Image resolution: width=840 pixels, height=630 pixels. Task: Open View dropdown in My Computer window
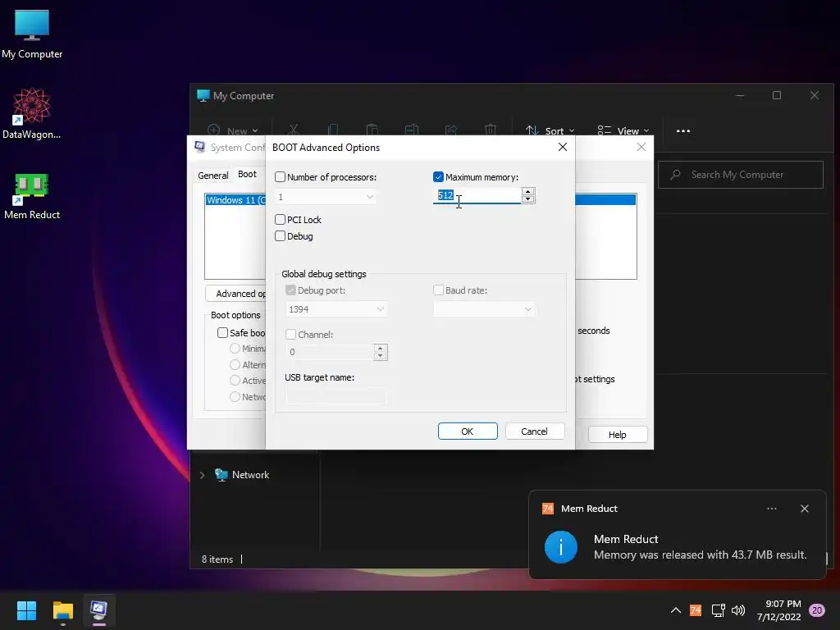click(623, 130)
